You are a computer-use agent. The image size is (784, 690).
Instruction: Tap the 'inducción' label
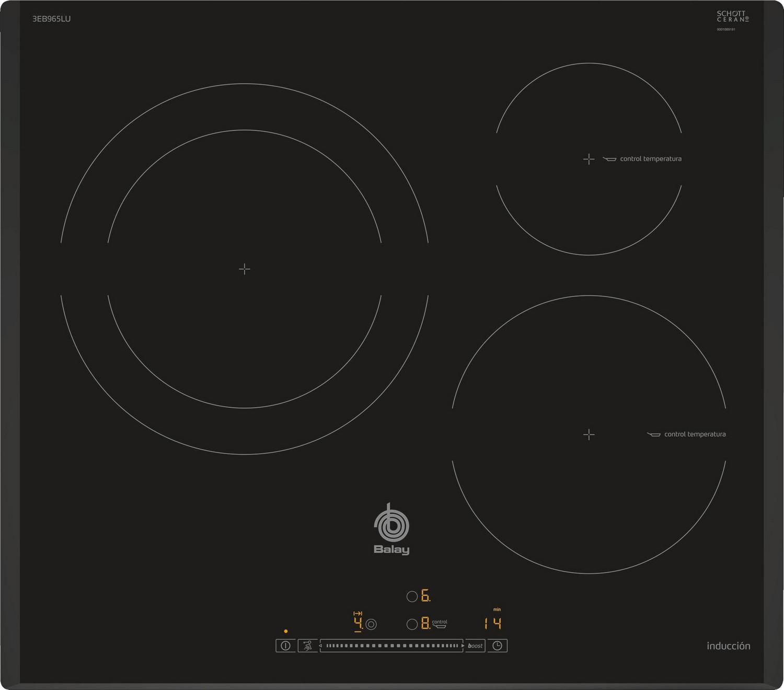coord(729,646)
